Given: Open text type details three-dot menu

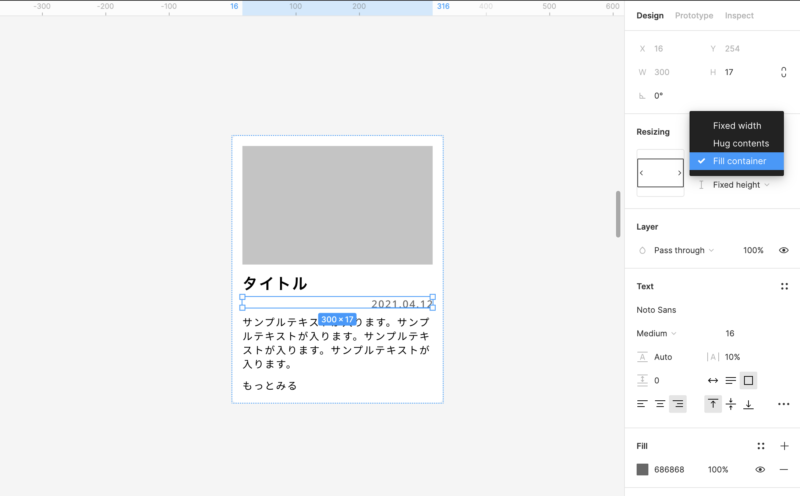Looking at the screenshot, I should (x=783, y=404).
